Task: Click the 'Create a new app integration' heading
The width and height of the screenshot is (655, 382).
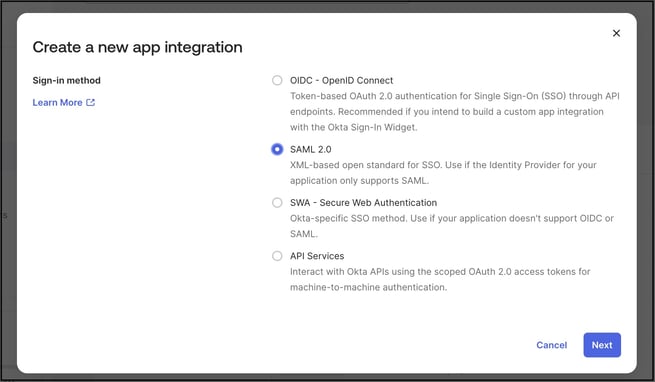Action: 137,47
